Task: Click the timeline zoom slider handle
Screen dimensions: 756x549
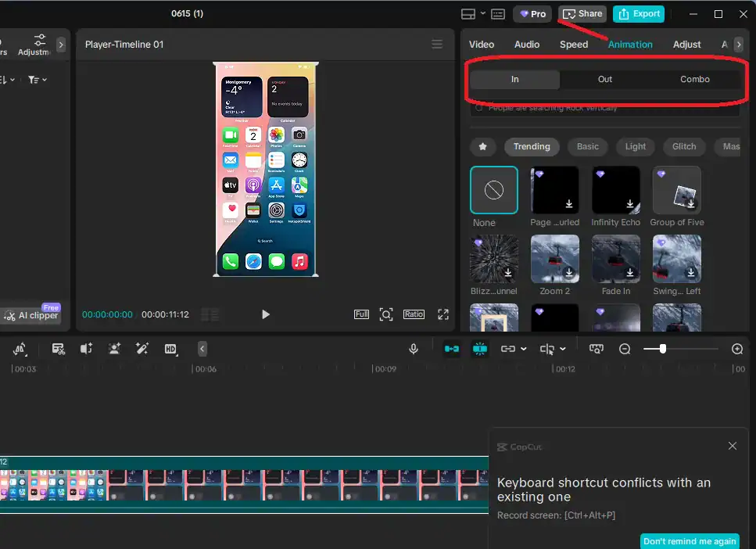Action: pos(662,349)
